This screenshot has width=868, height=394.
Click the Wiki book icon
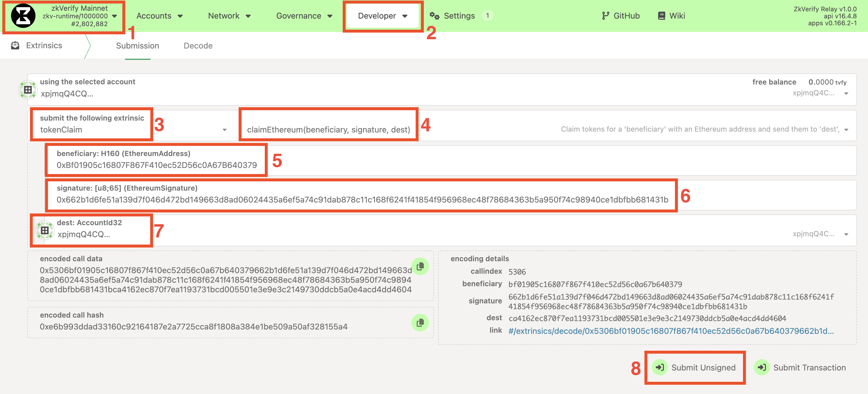pos(661,16)
